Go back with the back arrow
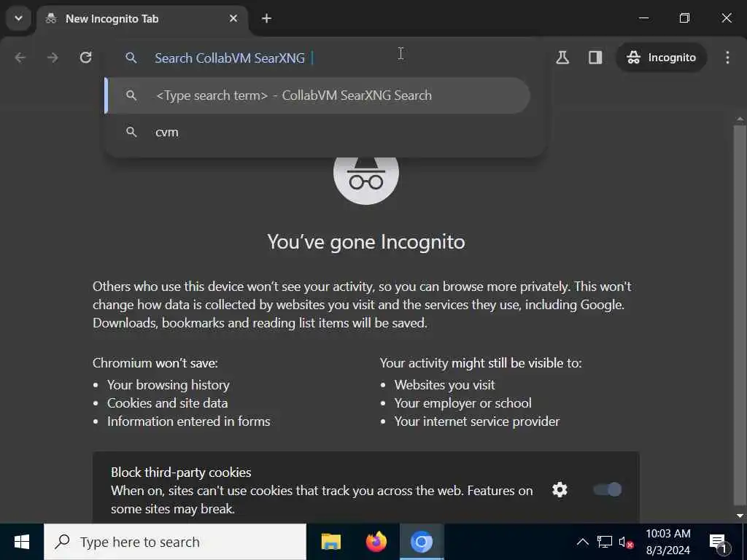This screenshot has width=747, height=560. [20, 58]
